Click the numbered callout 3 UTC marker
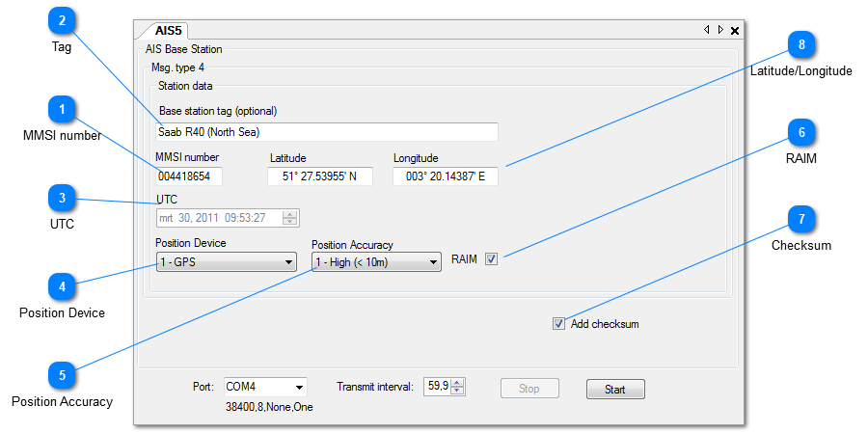Image resolution: width=868 pixels, height=433 pixels. click(62, 199)
